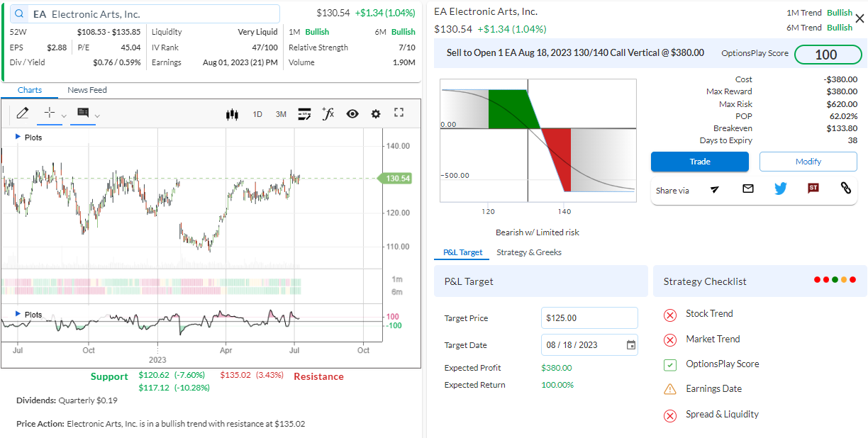Viewport: 868px width, 438px height.
Task: Share the strategy on StockTwits
Action: [813, 189]
